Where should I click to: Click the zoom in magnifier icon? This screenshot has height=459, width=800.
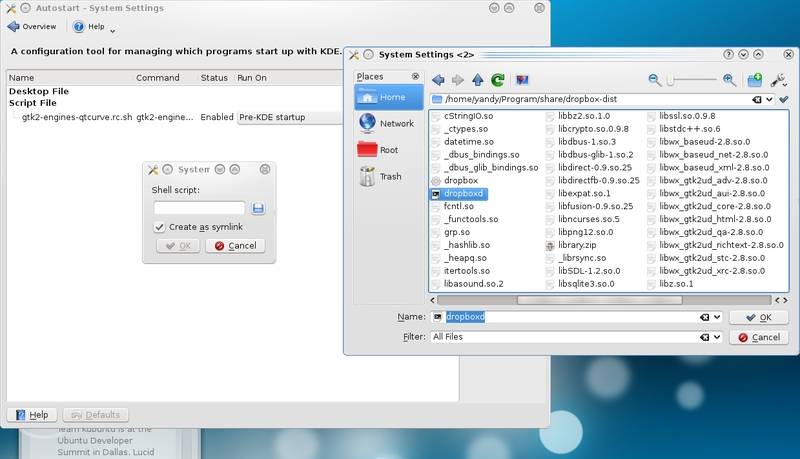730,79
